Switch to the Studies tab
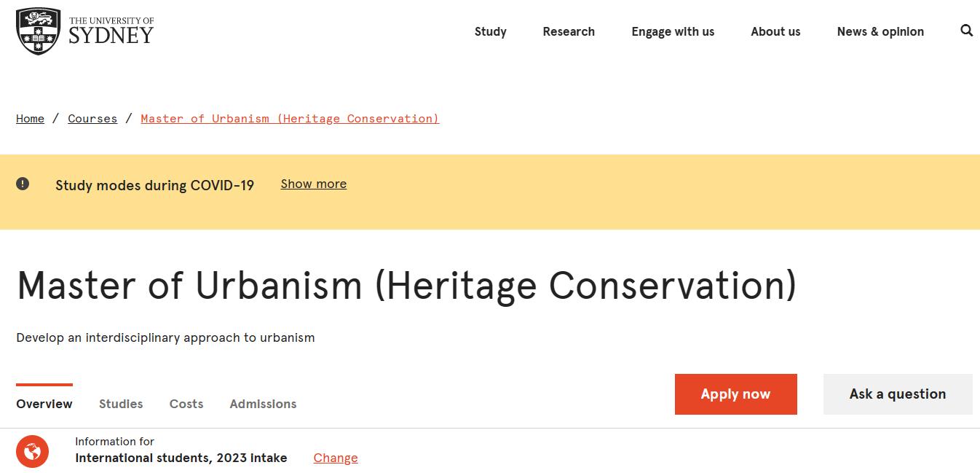Image resolution: width=980 pixels, height=473 pixels. 121,404
